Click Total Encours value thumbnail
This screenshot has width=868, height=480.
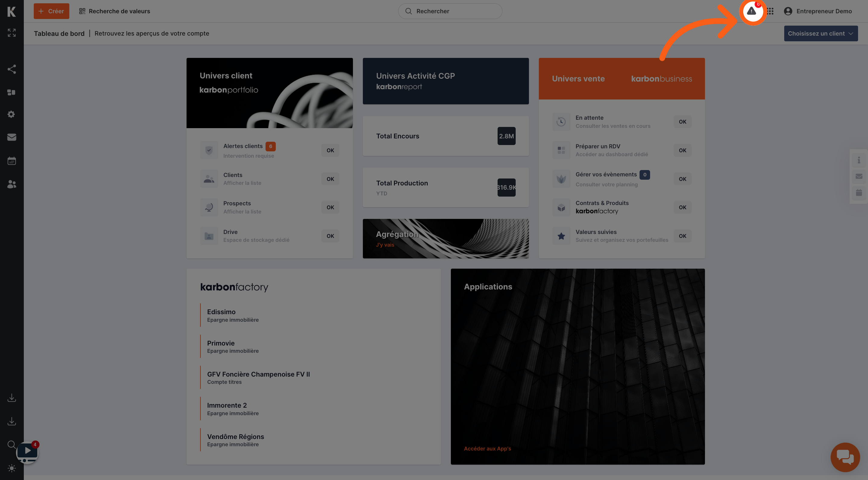point(506,135)
